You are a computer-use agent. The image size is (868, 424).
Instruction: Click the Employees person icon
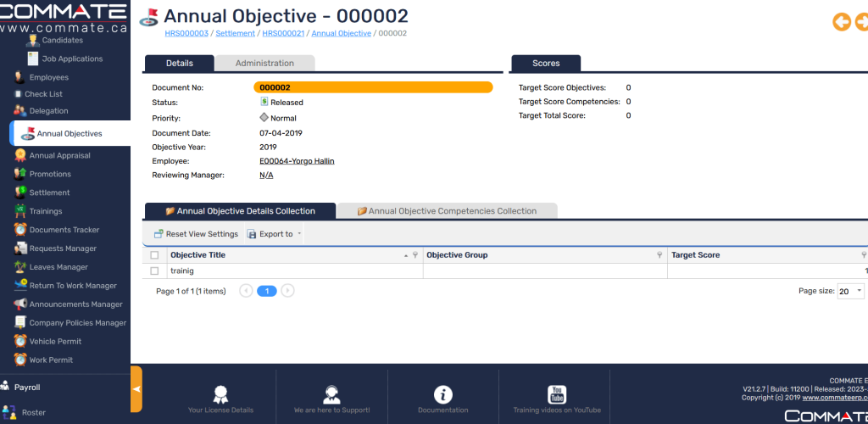[20, 77]
